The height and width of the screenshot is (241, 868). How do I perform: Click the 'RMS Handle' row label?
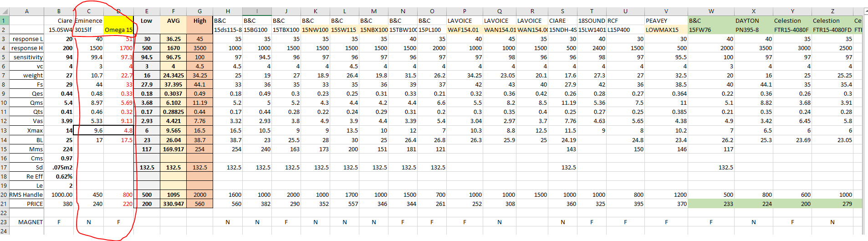coord(27,195)
